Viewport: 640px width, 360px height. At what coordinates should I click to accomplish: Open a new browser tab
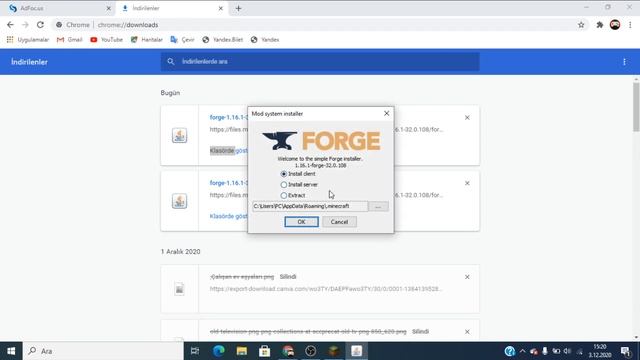tap(238, 8)
